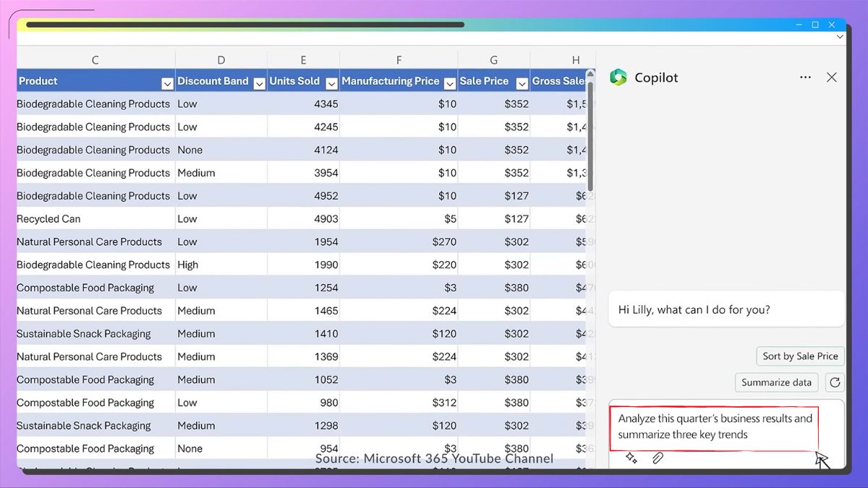
Task: Open the Manufacturing Price filter dropdown
Action: click(x=449, y=83)
